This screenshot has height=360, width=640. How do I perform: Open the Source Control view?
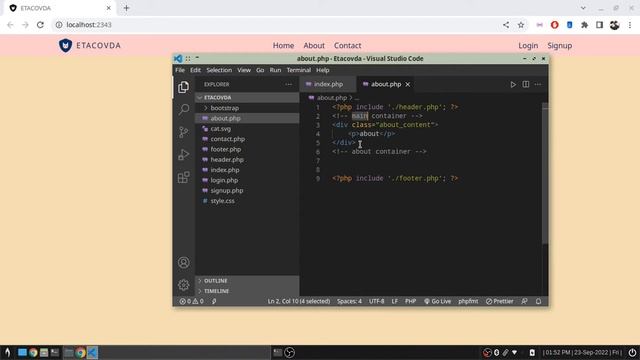point(184,132)
